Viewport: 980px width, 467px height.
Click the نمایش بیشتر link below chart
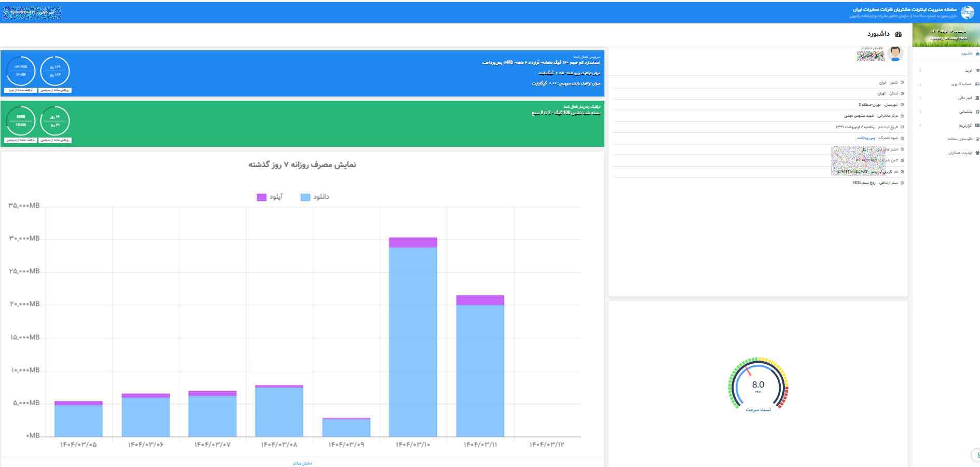(x=302, y=463)
